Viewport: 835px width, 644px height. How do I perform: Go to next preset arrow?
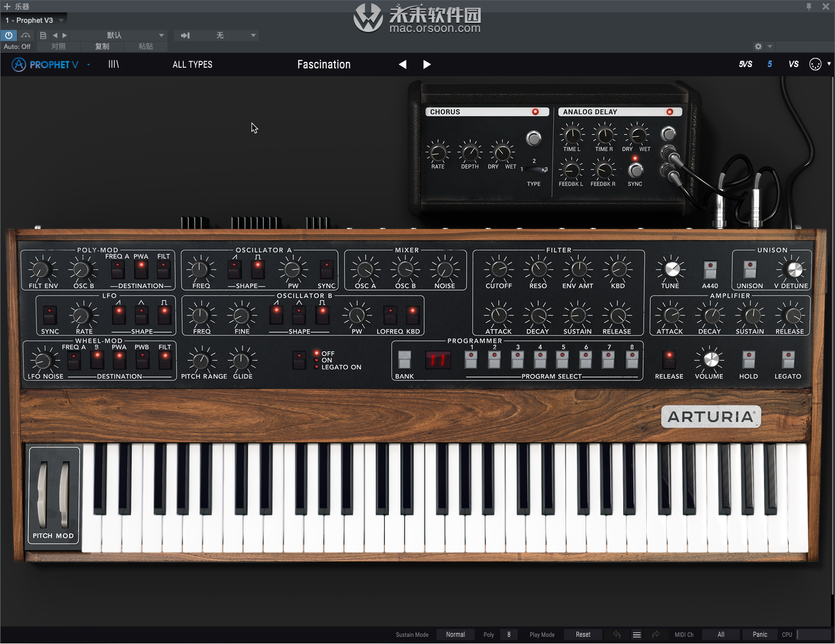coord(427,64)
